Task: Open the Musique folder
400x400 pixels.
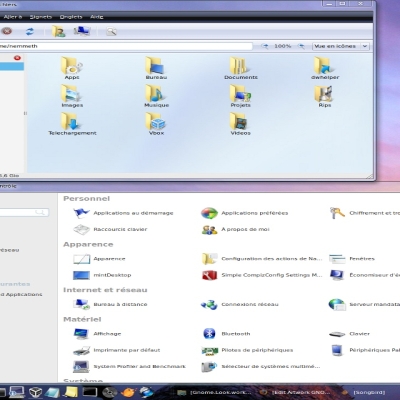Action: click(x=156, y=96)
